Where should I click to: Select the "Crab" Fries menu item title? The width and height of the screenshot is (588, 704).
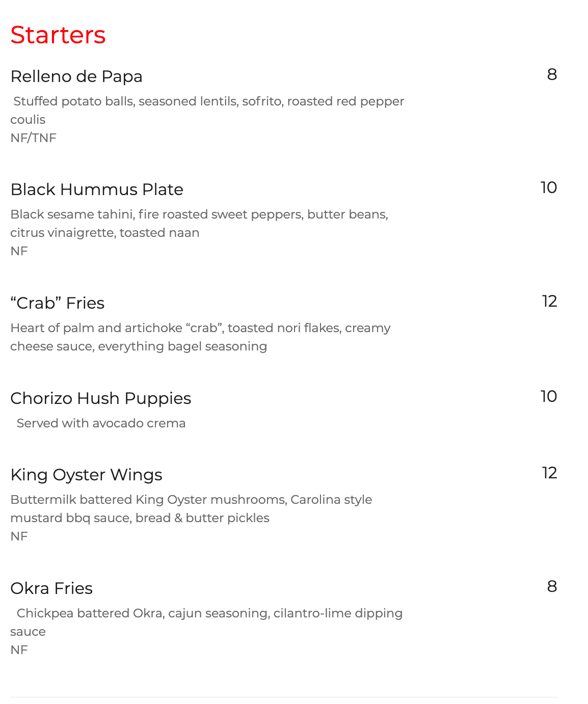58,303
